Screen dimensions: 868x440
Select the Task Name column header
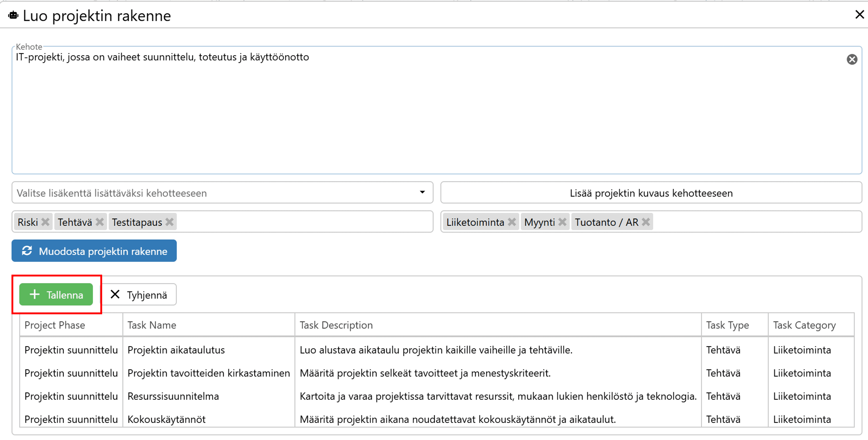[x=152, y=325]
